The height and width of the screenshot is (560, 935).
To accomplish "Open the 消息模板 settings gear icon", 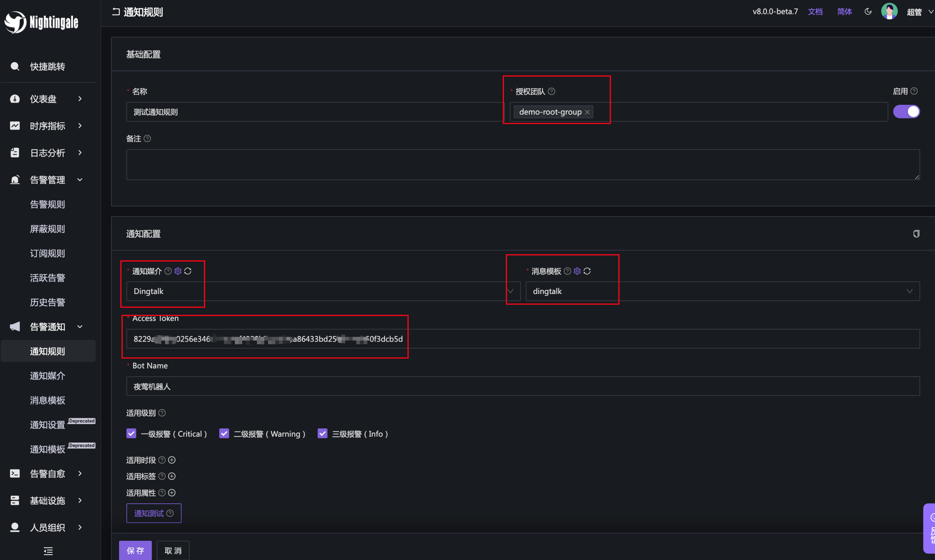I will [x=577, y=271].
